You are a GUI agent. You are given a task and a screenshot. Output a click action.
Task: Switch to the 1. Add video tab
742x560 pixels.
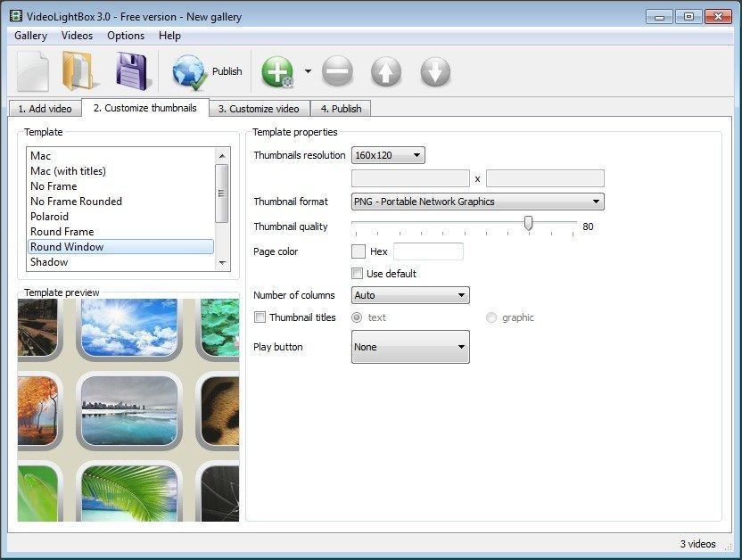click(45, 109)
